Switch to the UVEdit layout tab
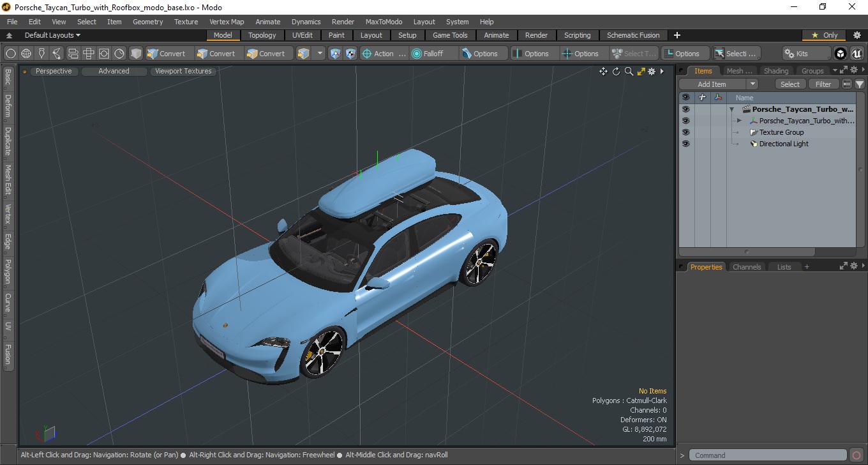Viewport: 868px width, 465px height. [x=303, y=35]
